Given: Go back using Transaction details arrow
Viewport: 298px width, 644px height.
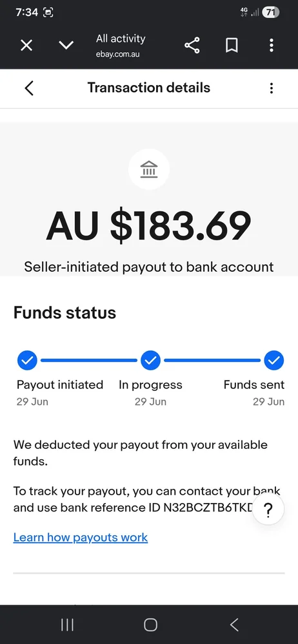Looking at the screenshot, I should pyautogui.click(x=29, y=88).
